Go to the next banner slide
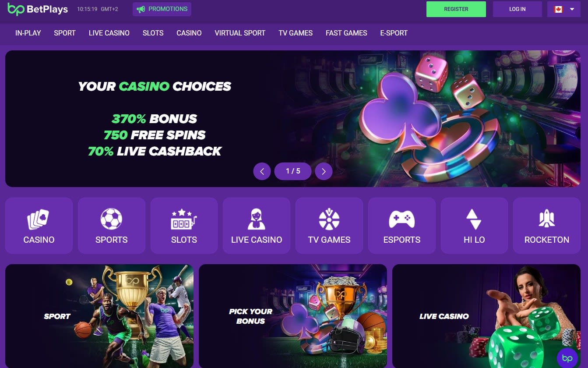 pos(324,171)
